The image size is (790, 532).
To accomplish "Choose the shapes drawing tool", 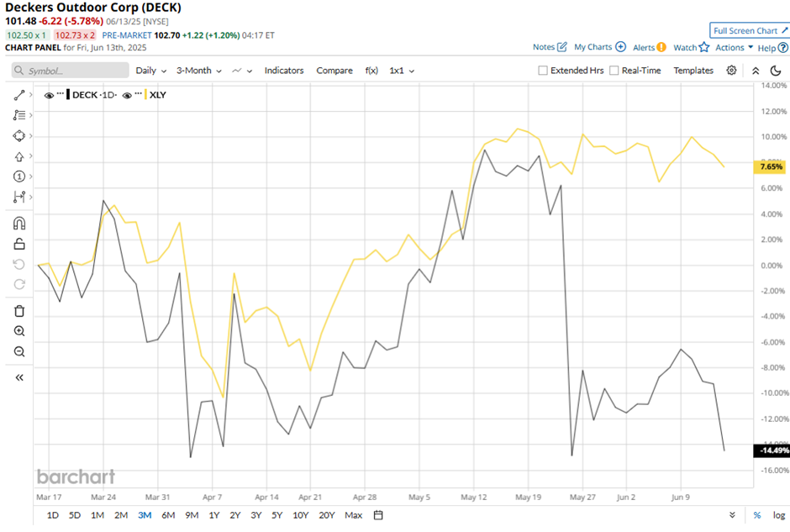I will [19, 136].
